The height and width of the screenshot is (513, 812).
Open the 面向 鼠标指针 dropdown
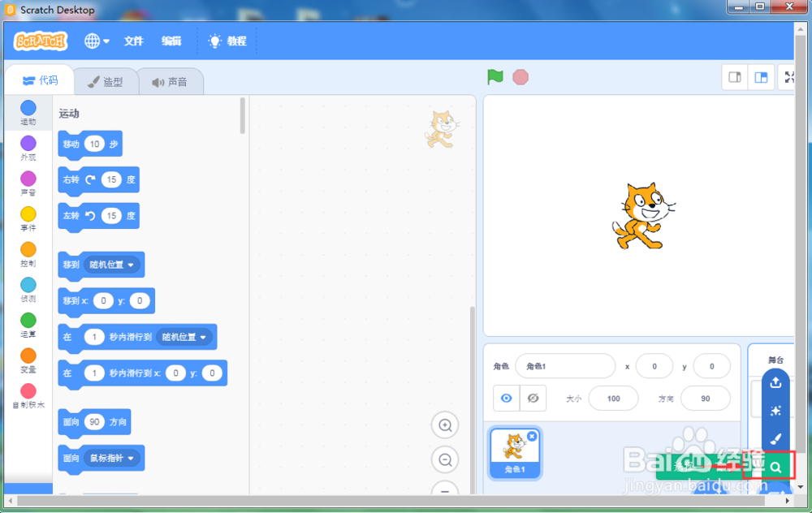click(x=111, y=458)
